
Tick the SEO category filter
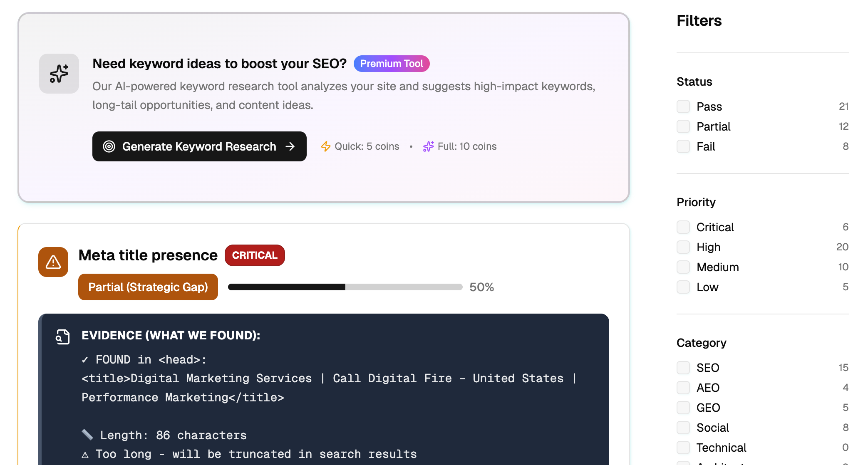coord(683,368)
